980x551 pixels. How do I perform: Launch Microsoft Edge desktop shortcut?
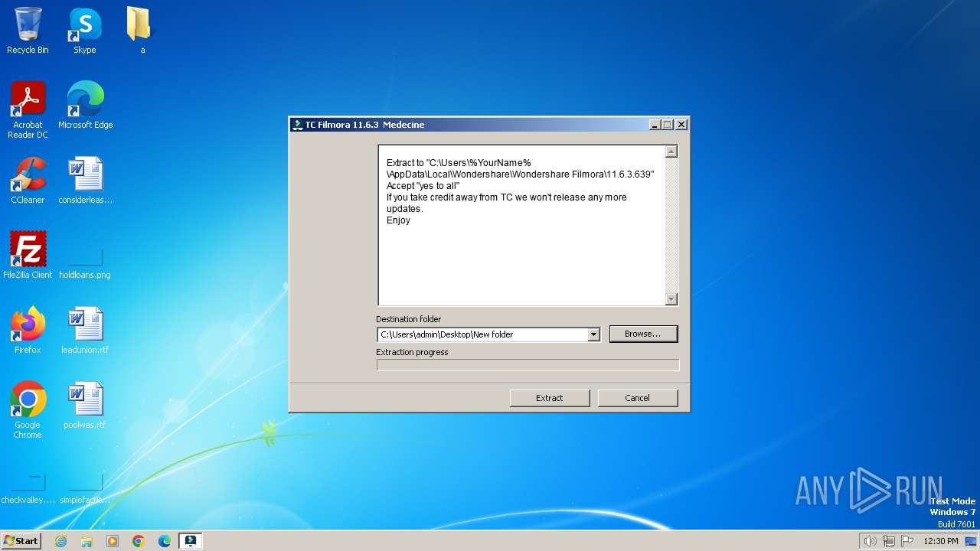point(85,106)
